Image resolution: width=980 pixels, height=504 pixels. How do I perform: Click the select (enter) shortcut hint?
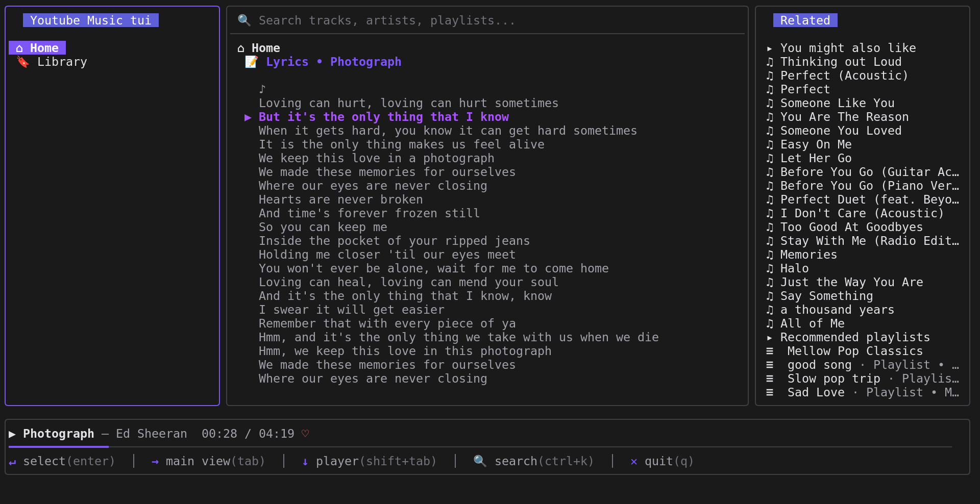62,461
